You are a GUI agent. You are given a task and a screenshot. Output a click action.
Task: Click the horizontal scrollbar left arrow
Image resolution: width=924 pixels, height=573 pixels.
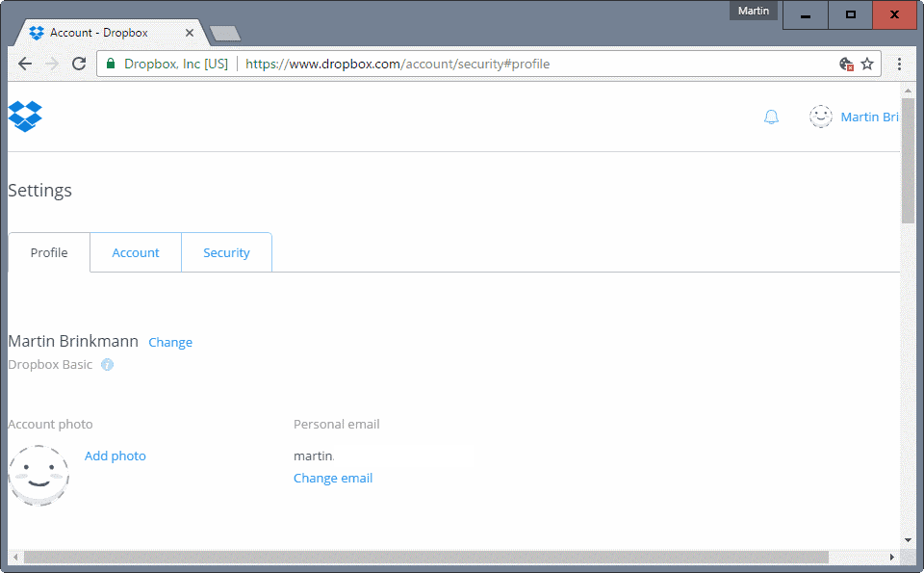[16, 557]
